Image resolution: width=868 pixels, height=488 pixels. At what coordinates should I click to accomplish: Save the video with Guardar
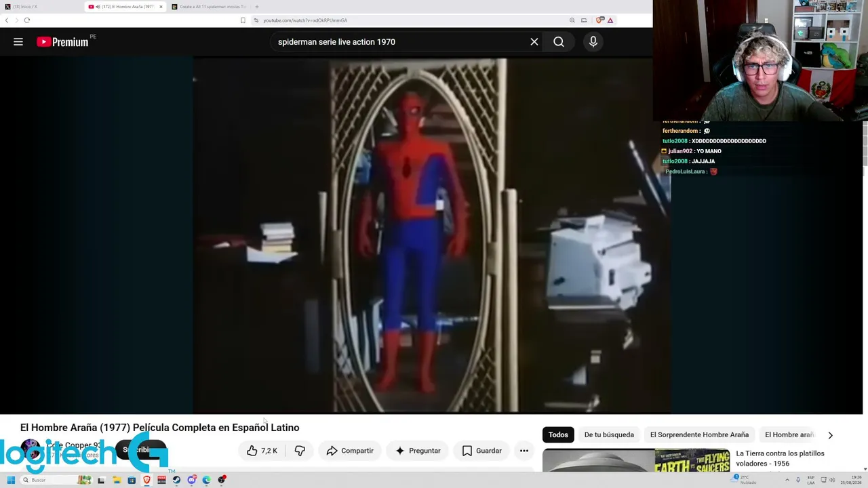click(x=481, y=451)
